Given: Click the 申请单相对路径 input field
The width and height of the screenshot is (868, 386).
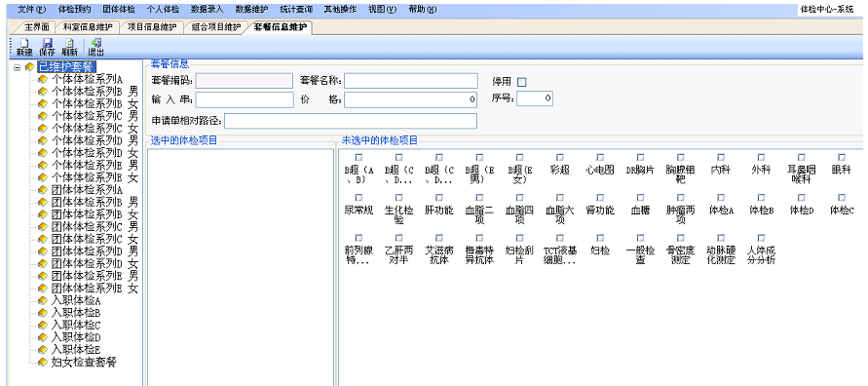Looking at the screenshot, I should coord(351,121).
